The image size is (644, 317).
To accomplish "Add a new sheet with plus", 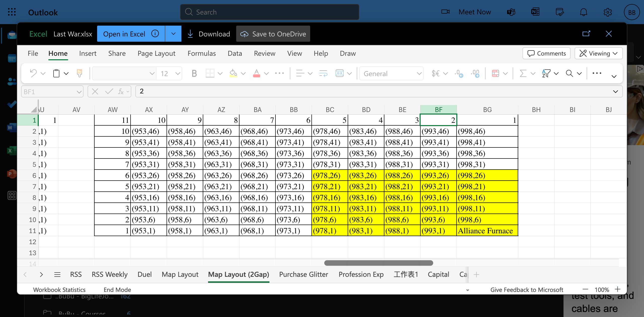I will [476, 274].
